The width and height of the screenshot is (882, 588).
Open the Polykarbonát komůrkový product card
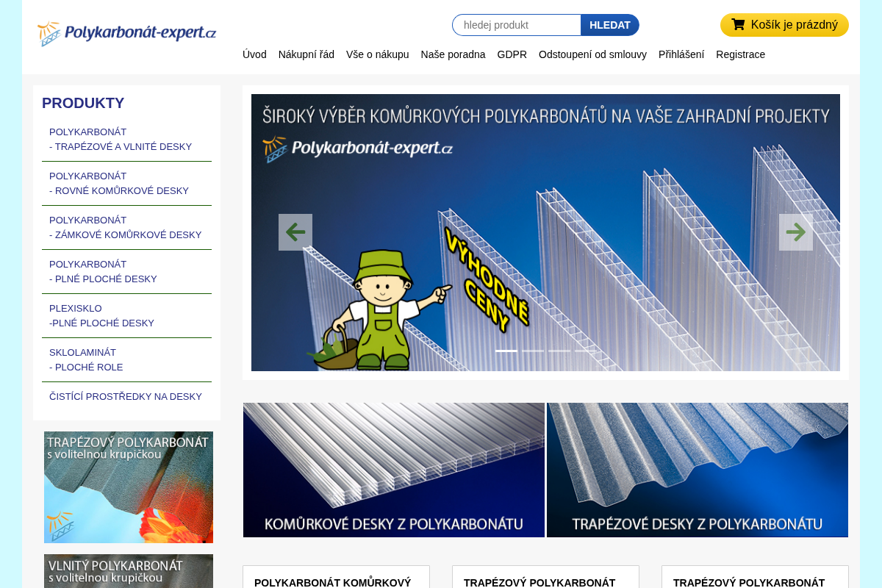[x=336, y=577]
